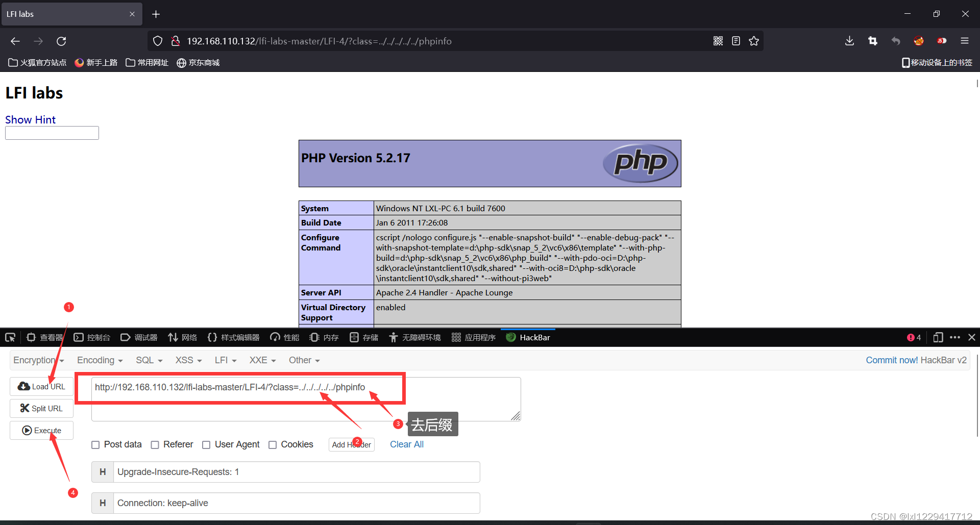Viewport: 980px width, 525px height.
Task: Select the element picker tool in DevTools
Action: pos(10,337)
